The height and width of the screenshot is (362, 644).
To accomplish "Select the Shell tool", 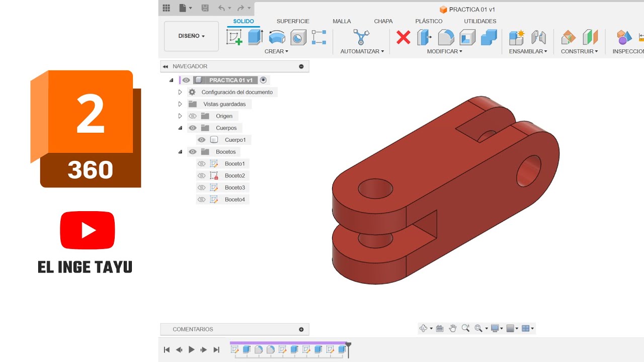I will [467, 37].
